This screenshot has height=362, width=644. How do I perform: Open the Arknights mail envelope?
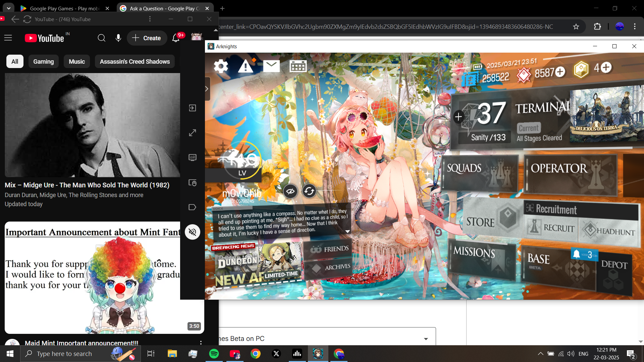271,66
